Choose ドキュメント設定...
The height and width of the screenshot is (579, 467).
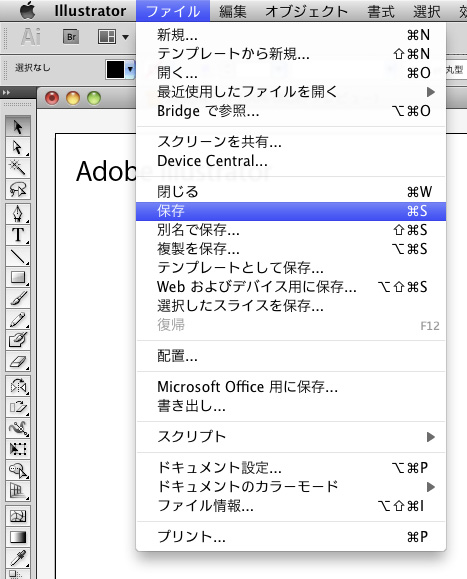coord(291,468)
